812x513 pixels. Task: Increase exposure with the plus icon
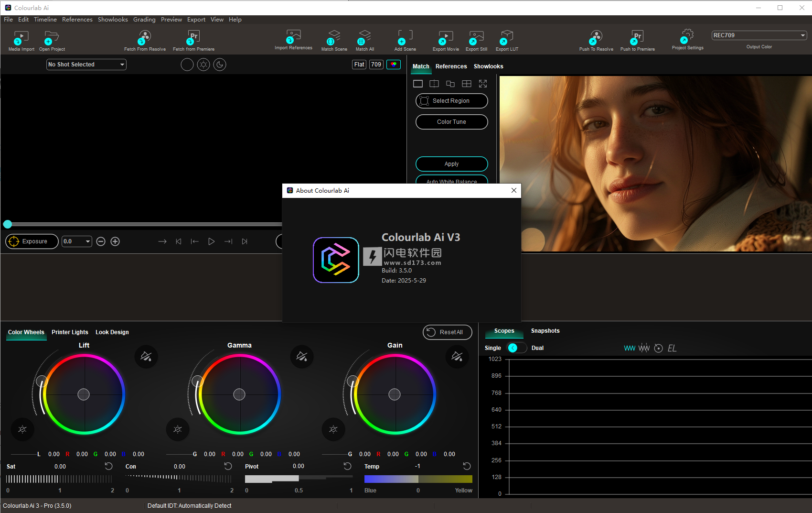[x=115, y=241]
